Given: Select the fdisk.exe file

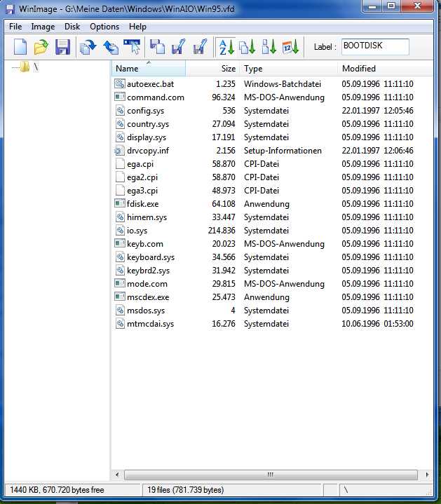Looking at the screenshot, I should (142, 204).
